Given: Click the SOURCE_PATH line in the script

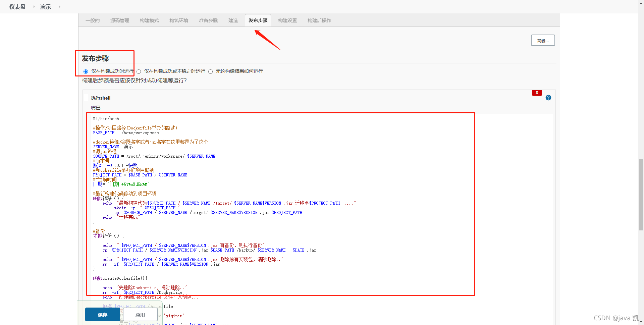Looking at the screenshot, I should [x=154, y=156].
